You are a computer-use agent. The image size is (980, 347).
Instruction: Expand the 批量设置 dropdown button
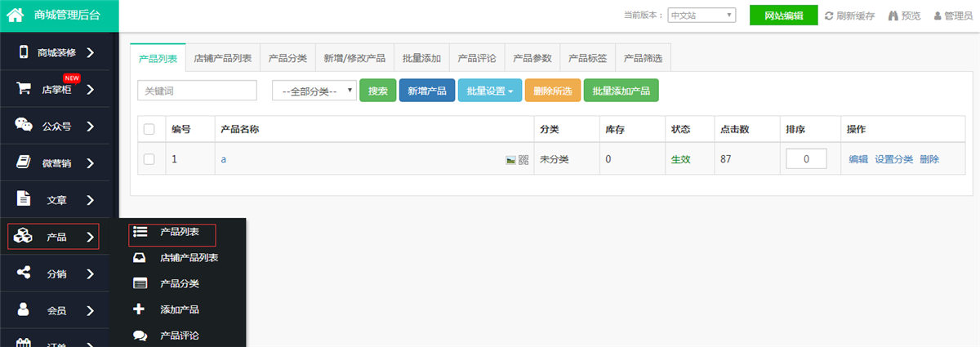[x=489, y=91]
